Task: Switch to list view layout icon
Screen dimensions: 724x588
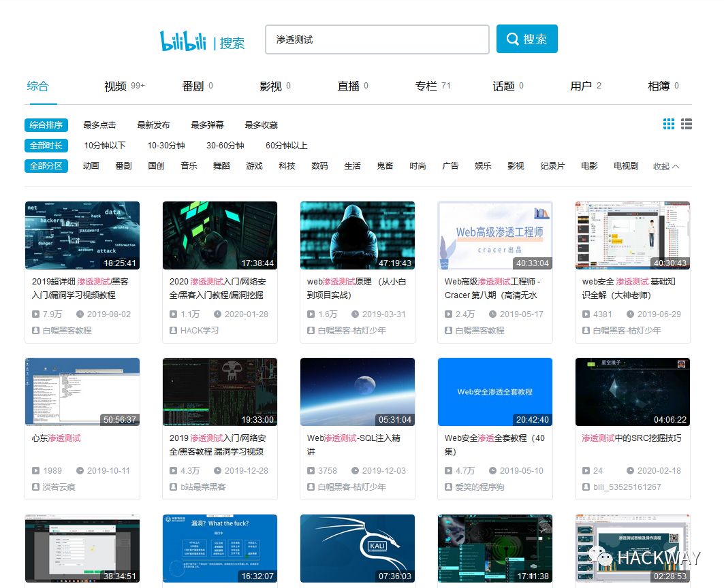Action: [686, 124]
